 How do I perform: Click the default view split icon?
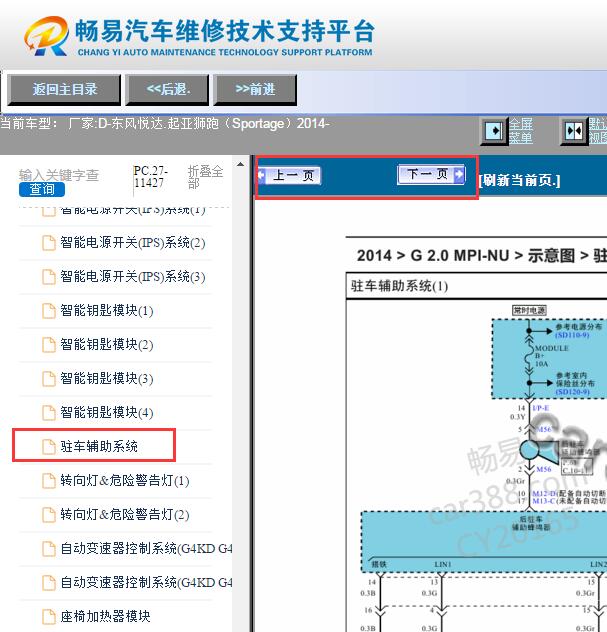[x=574, y=131]
